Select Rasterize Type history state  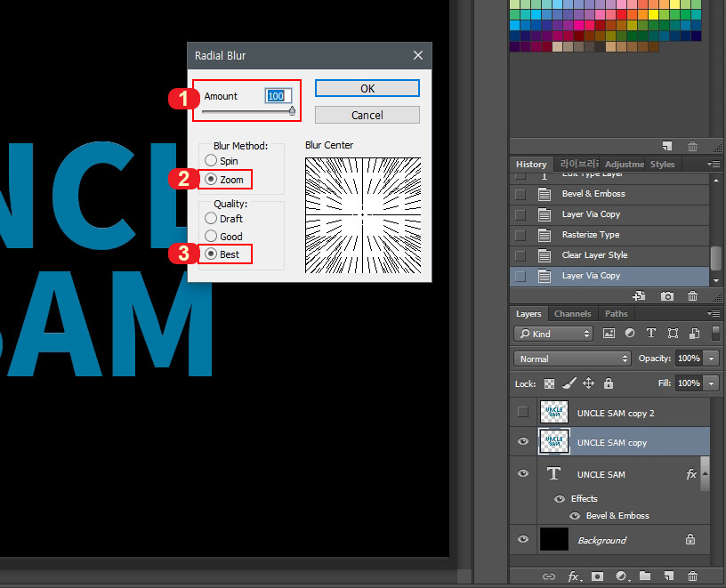(609, 235)
